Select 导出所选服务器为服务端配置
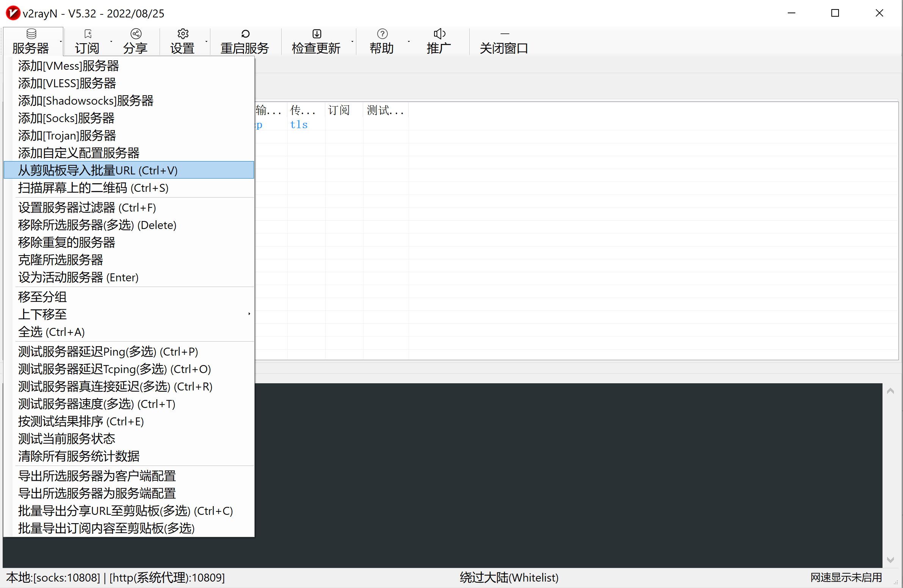This screenshot has height=588, width=903. click(x=129, y=494)
